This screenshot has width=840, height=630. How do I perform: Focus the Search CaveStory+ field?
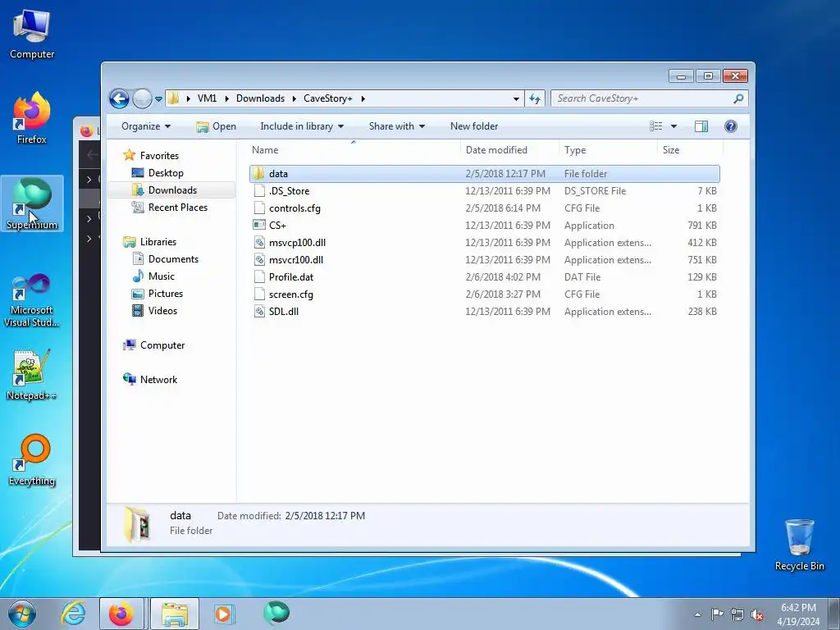click(x=641, y=98)
